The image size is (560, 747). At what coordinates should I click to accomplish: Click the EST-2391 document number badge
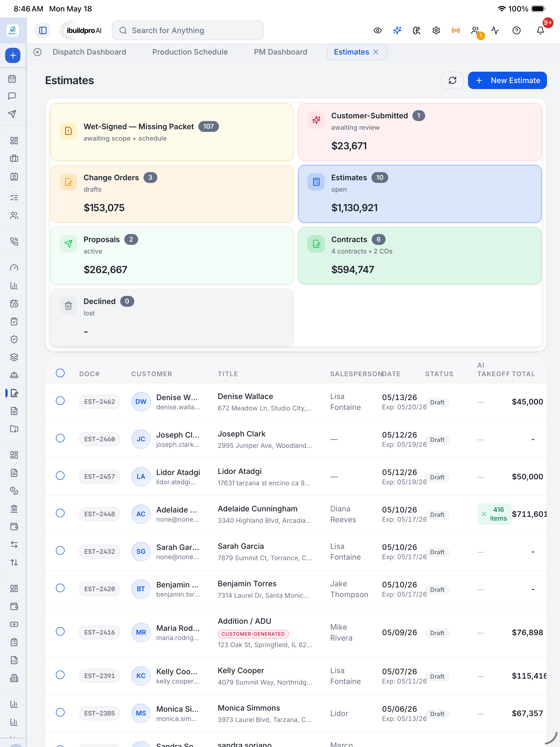point(100,676)
